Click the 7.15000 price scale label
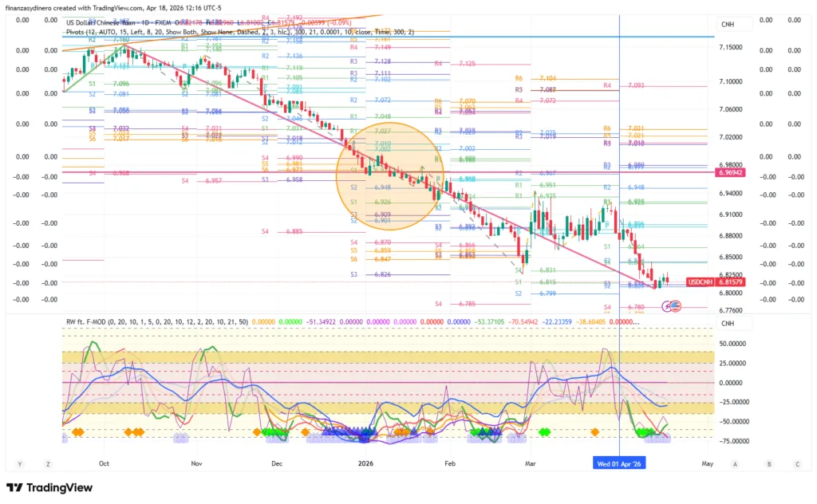 pos(734,48)
